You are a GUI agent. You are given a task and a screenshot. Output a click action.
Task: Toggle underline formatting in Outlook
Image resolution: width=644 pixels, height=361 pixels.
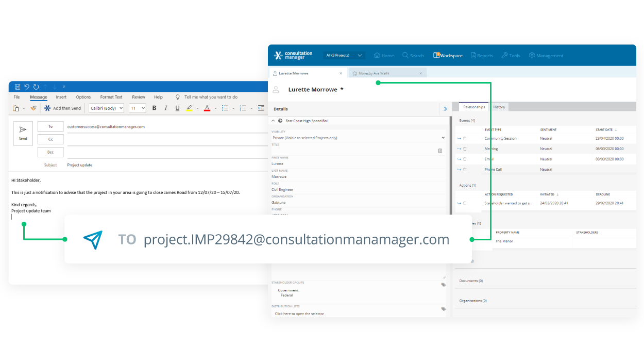click(178, 108)
